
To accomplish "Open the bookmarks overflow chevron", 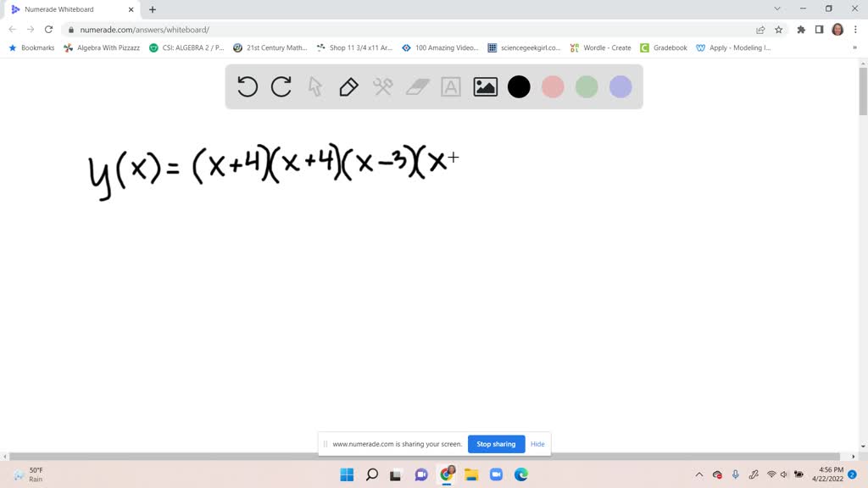I will point(855,47).
